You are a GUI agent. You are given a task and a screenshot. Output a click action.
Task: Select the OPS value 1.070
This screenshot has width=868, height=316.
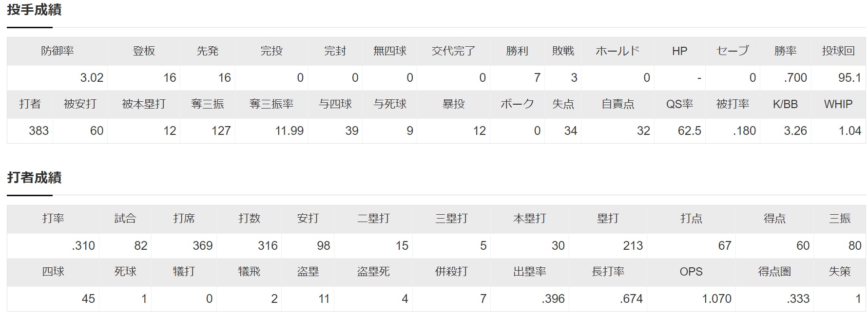click(x=691, y=298)
